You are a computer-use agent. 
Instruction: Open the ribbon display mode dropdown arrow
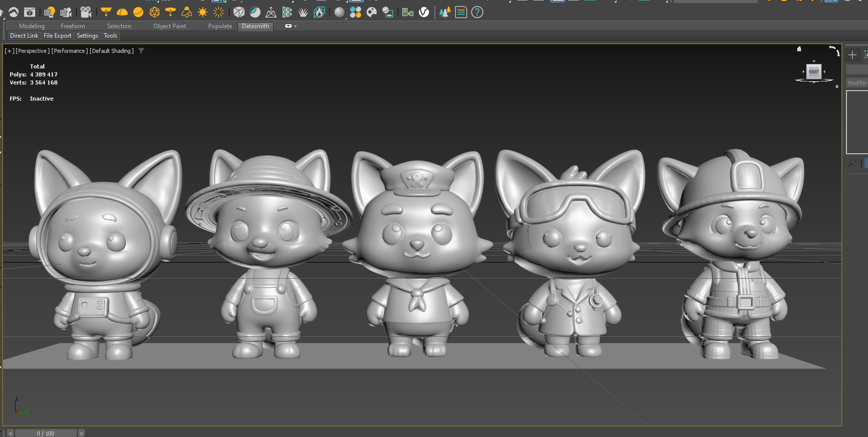pos(296,26)
